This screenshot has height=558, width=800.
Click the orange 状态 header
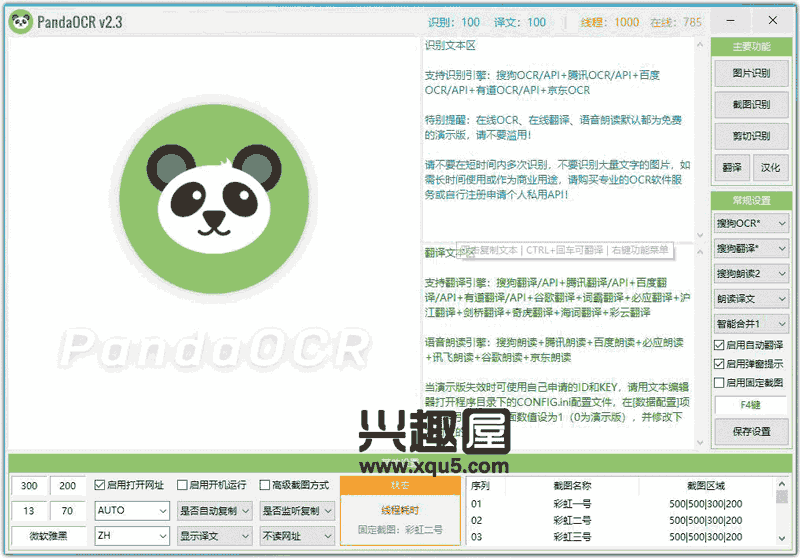click(400, 485)
